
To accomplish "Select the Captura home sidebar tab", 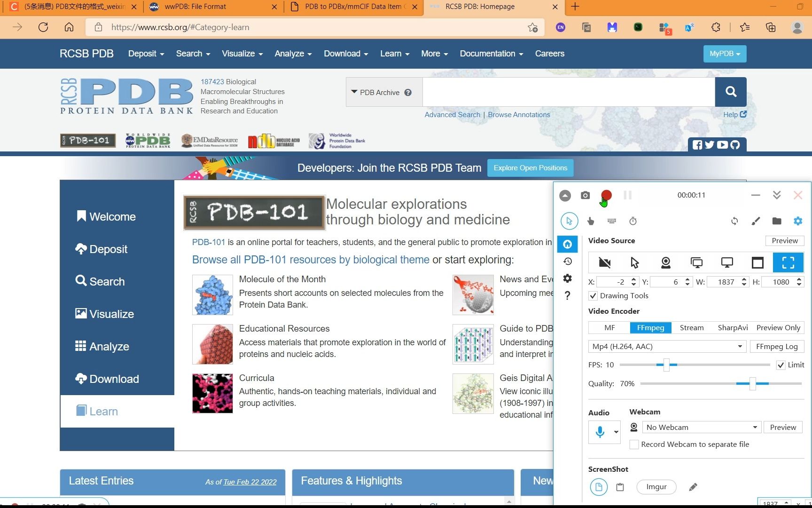I will pos(568,244).
